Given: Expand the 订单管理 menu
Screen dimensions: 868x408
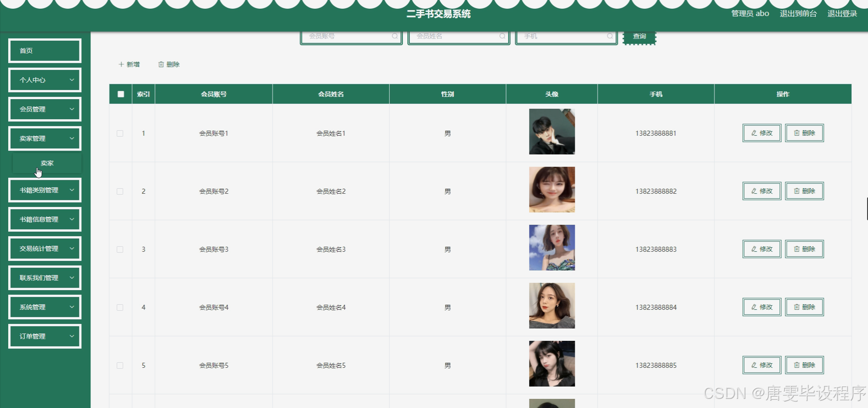Looking at the screenshot, I should (x=45, y=336).
